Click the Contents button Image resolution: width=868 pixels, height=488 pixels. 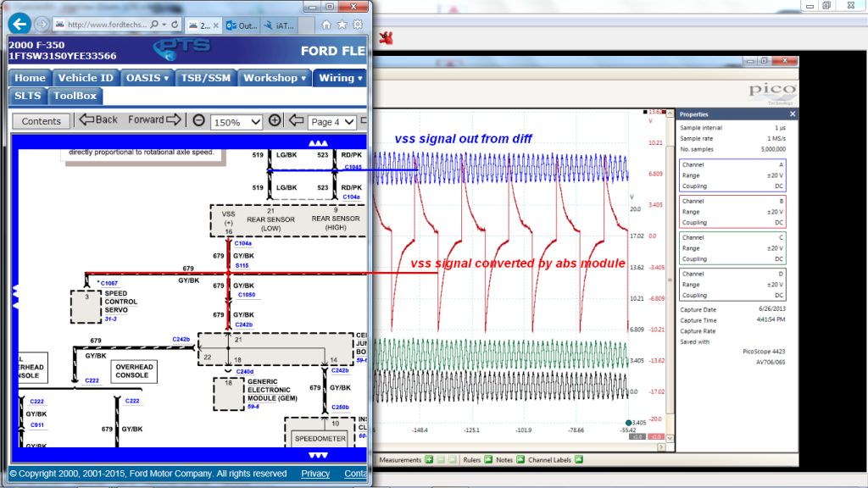tap(41, 121)
